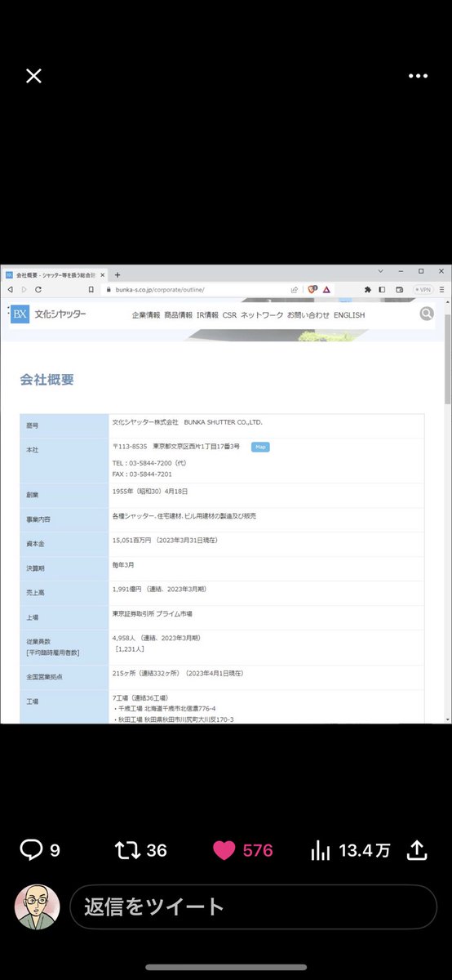The image size is (452, 980).
Task: Open the 商品情報 menu item
Action: point(179,315)
